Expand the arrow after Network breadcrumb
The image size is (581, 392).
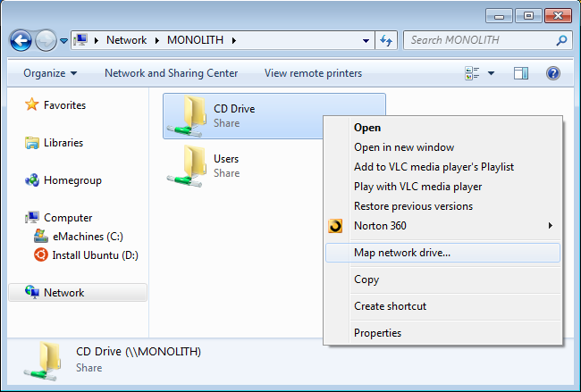click(157, 40)
